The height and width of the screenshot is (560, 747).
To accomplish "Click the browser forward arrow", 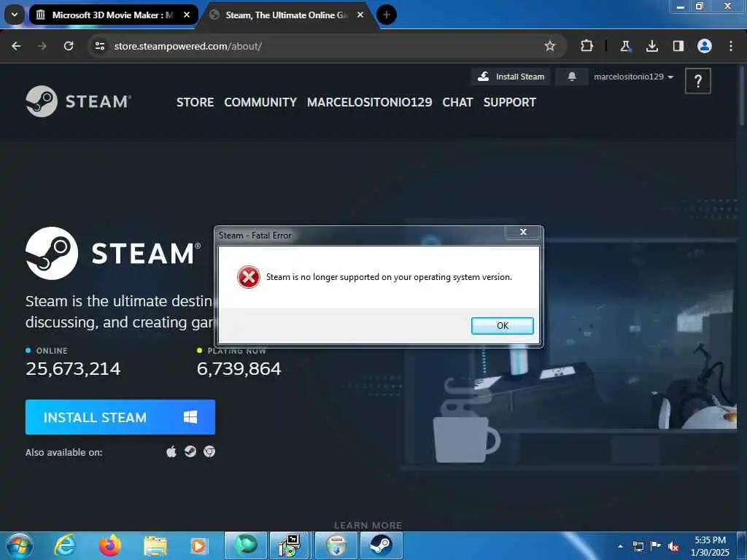I will [x=42, y=46].
